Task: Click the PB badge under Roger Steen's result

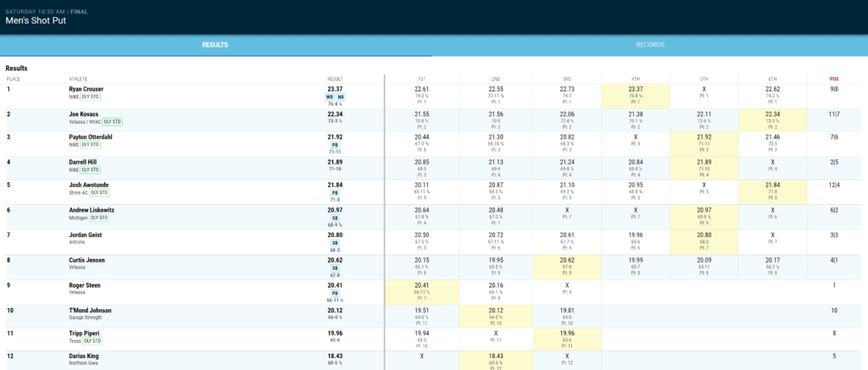Action: pyautogui.click(x=335, y=292)
